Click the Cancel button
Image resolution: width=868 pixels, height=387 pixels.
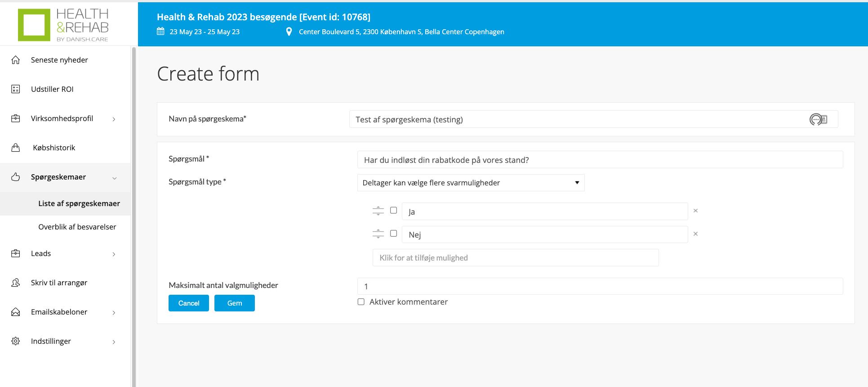(x=189, y=303)
